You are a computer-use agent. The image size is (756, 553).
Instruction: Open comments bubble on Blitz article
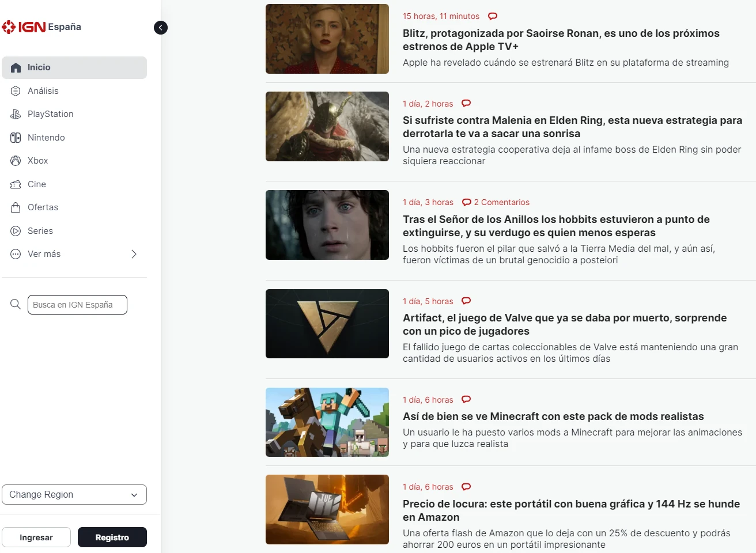(x=493, y=16)
